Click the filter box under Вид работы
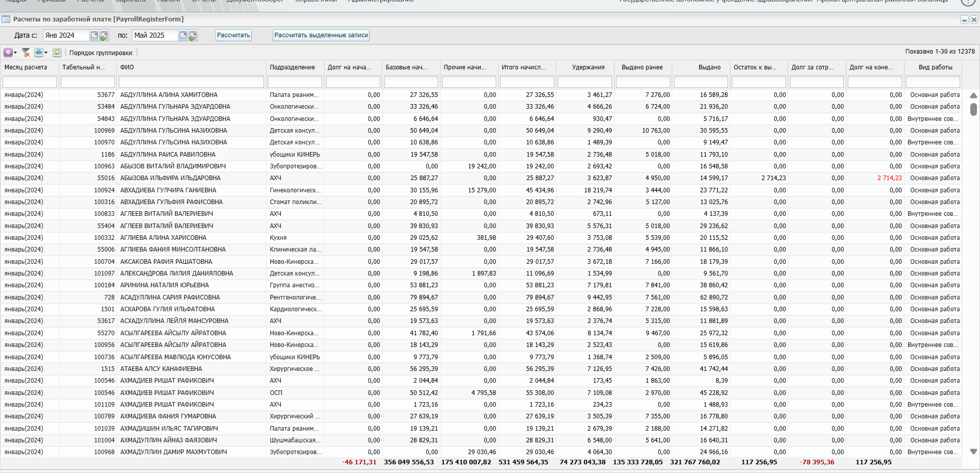Screen dimensions: 980x473 [933, 82]
